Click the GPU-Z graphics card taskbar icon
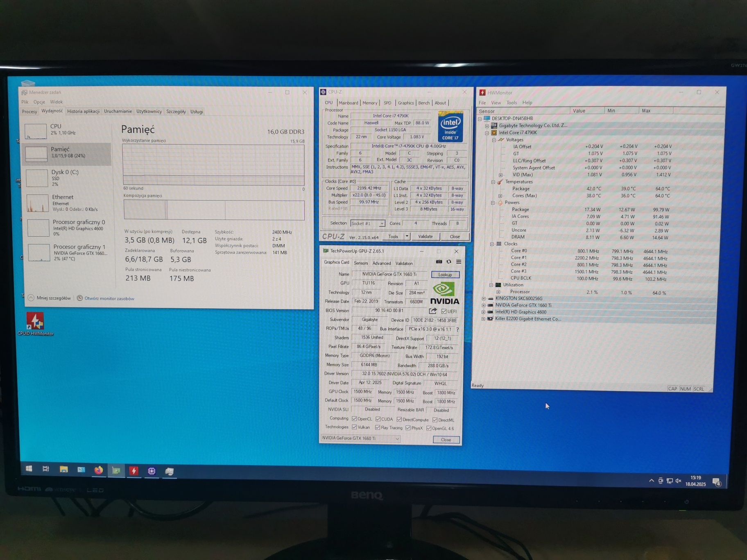 click(x=116, y=470)
